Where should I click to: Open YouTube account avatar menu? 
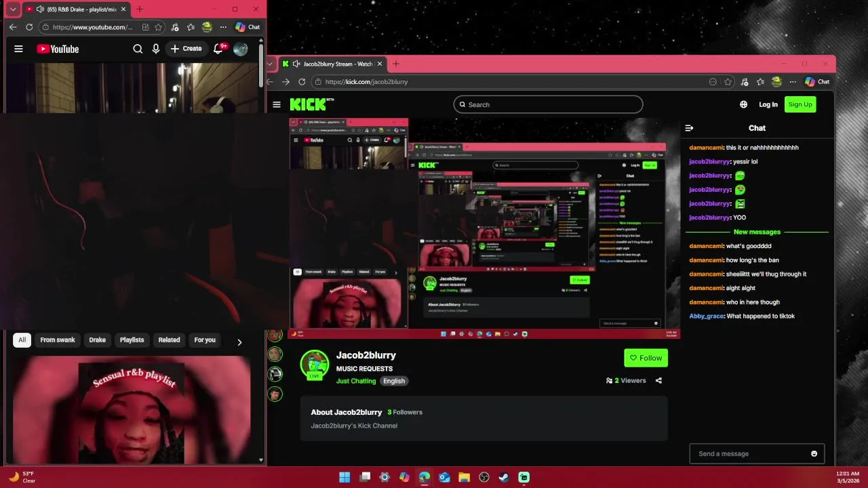click(240, 49)
